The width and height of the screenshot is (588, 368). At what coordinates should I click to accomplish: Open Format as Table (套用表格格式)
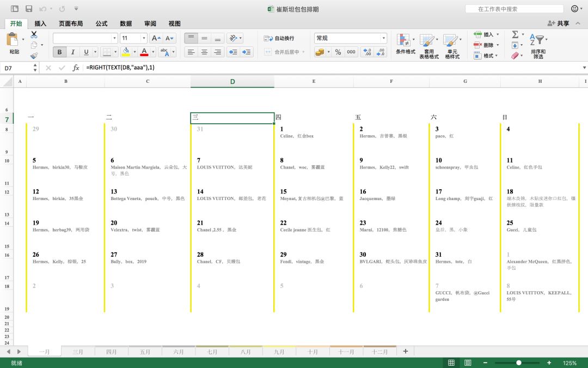pyautogui.click(x=429, y=46)
